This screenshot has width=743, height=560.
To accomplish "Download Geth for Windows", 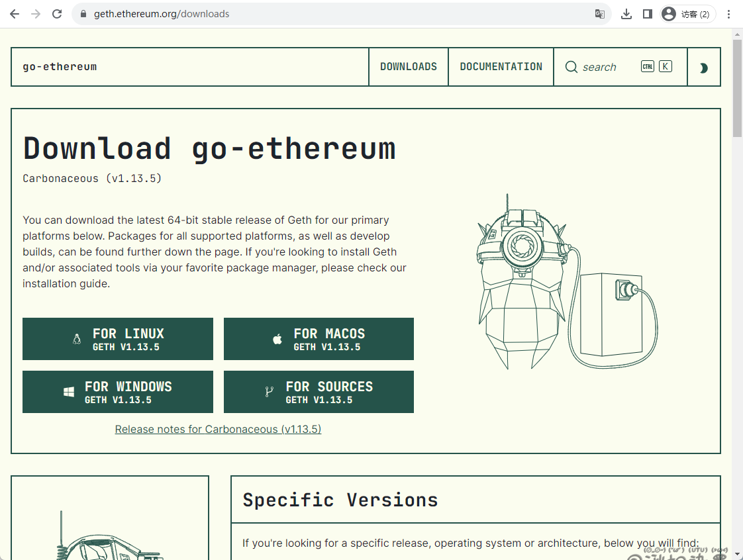I will click(118, 392).
